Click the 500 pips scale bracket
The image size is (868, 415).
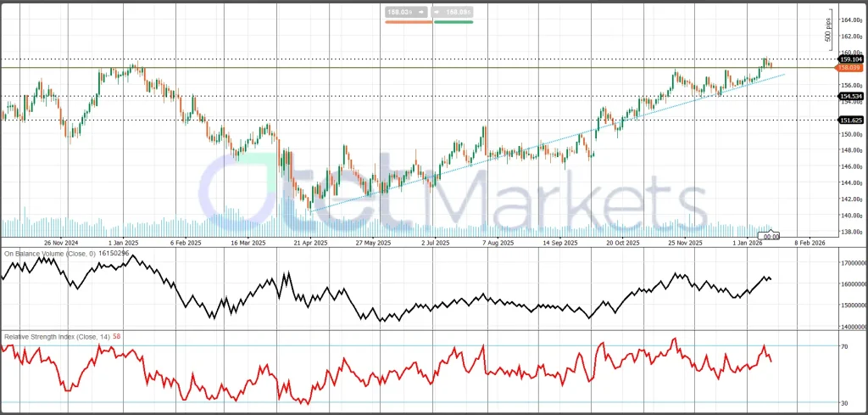(828, 31)
